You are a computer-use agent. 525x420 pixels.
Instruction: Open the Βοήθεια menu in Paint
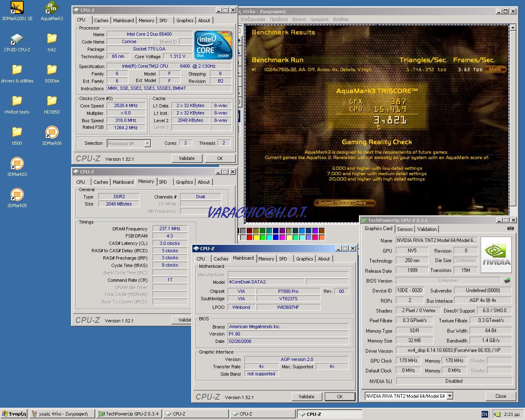341,19
